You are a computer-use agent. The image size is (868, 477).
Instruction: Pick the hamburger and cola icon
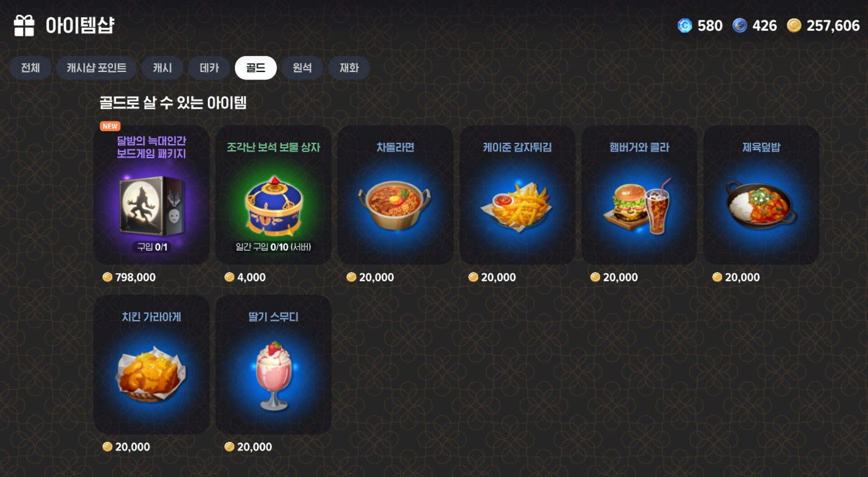pos(638,206)
